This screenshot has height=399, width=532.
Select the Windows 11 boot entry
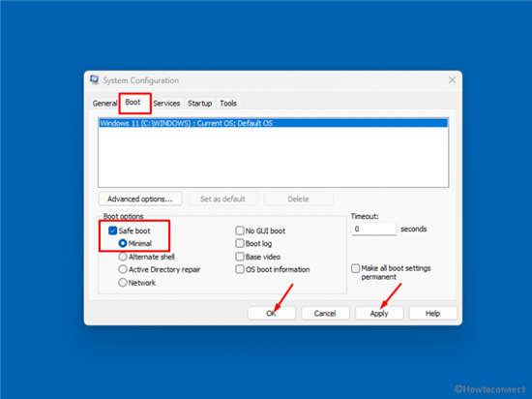(273, 123)
